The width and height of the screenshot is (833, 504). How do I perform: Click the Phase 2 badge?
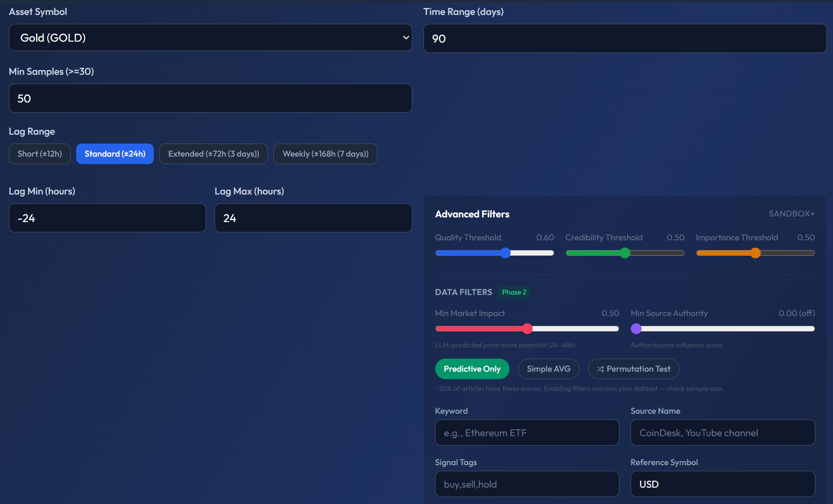point(514,292)
